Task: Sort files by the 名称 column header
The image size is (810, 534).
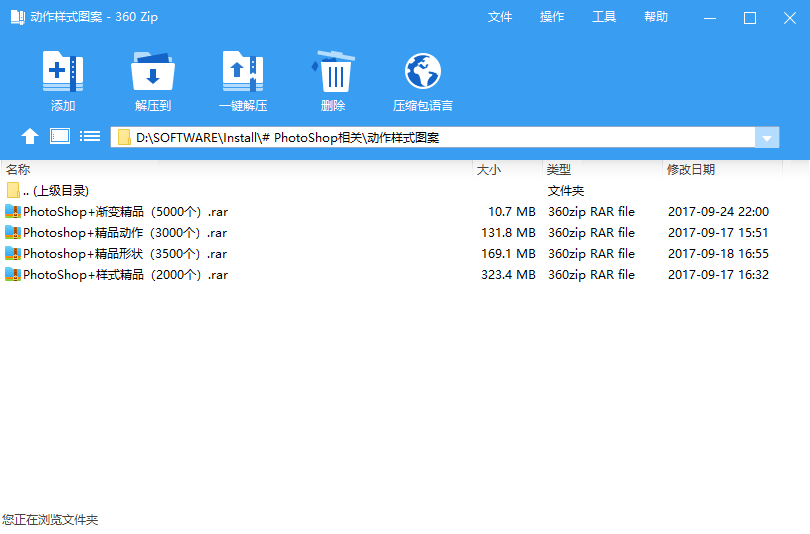Action: click(18, 170)
